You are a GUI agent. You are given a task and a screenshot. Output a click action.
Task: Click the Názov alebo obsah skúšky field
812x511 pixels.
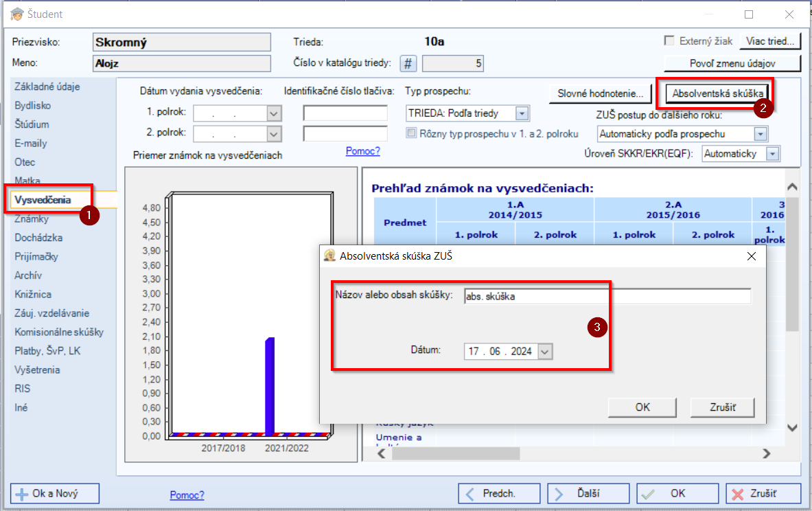[607, 297]
